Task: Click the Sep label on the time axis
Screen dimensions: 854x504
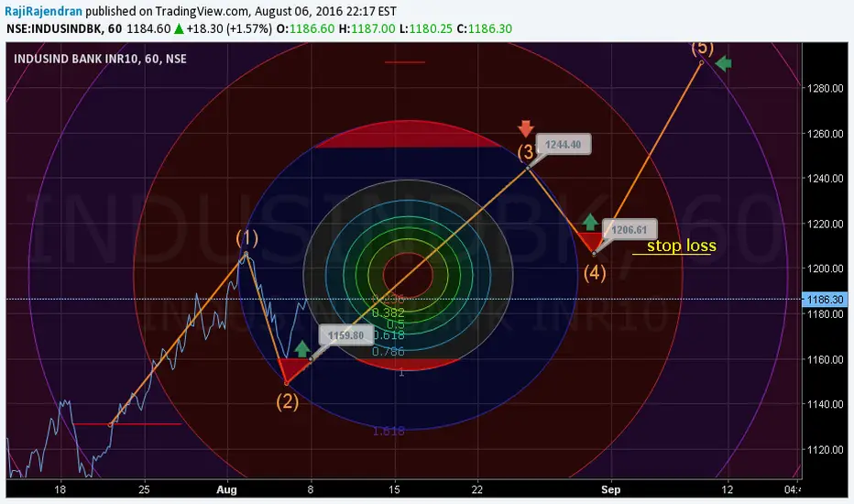Action: (610, 489)
